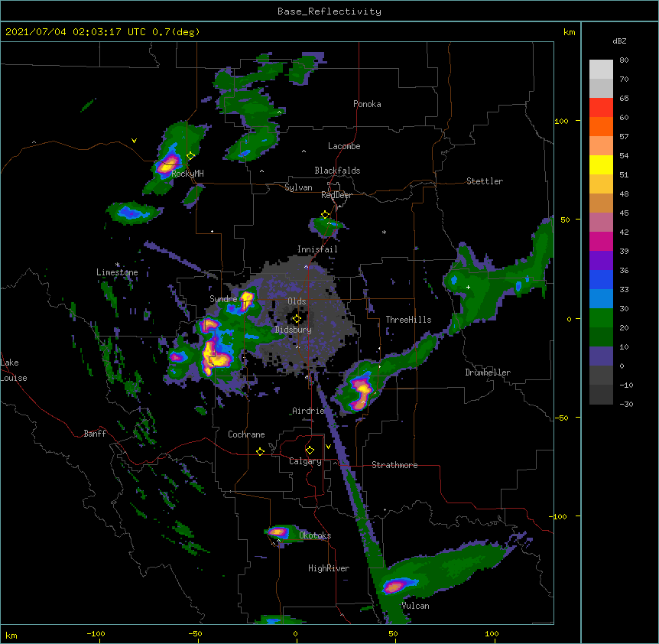The image size is (659, 644).
Task: Click the Limestone label
Action: coord(117,272)
